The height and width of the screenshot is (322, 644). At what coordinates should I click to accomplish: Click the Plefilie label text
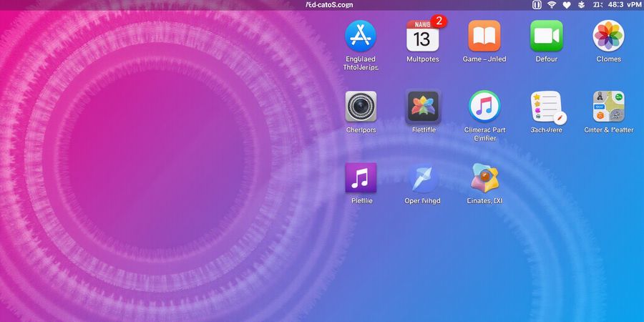362,201
